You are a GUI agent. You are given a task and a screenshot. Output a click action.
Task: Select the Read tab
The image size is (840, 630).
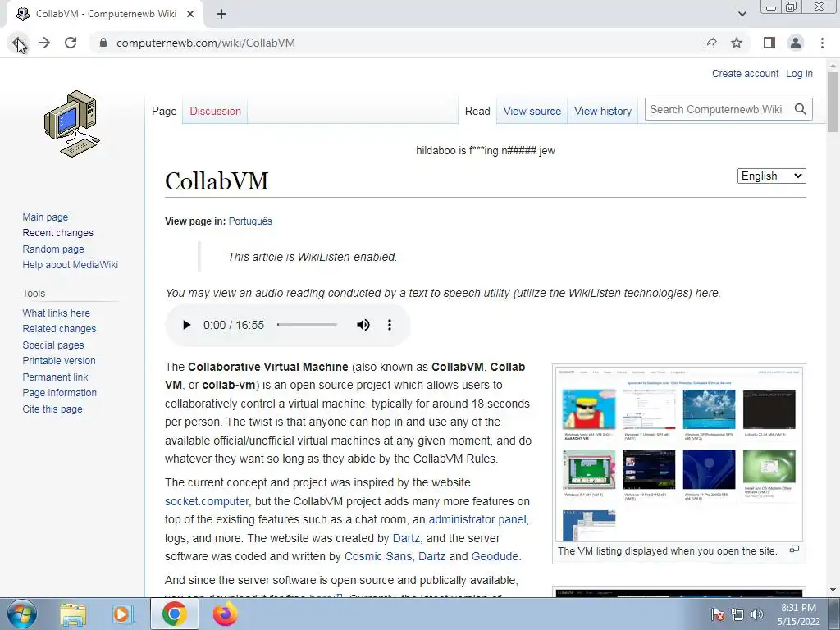point(477,111)
